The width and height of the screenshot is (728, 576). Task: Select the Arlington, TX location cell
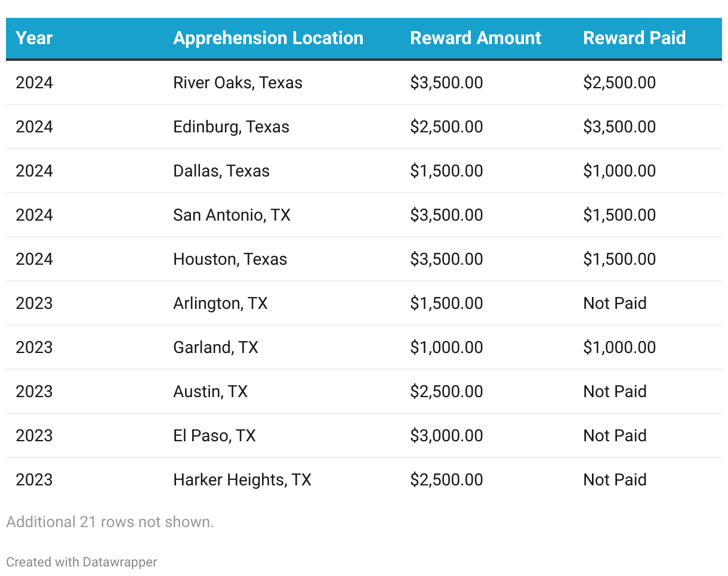click(220, 303)
